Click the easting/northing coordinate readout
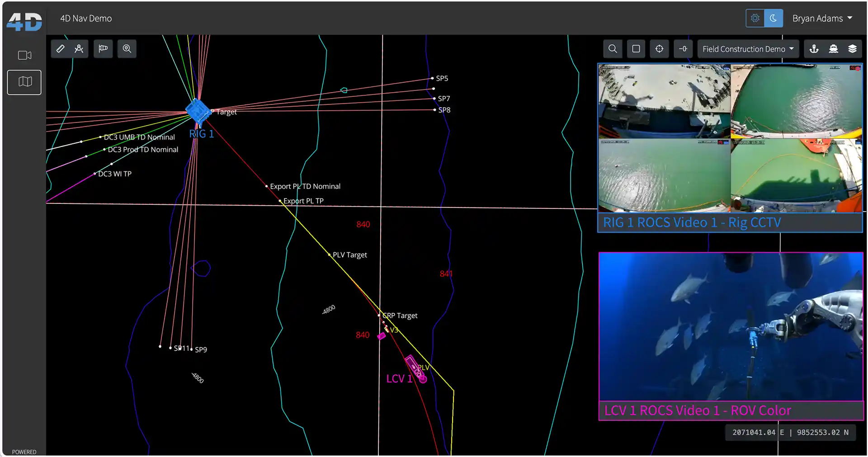The width and height of the screenshot is (868, 457). (x=790, y=433)
